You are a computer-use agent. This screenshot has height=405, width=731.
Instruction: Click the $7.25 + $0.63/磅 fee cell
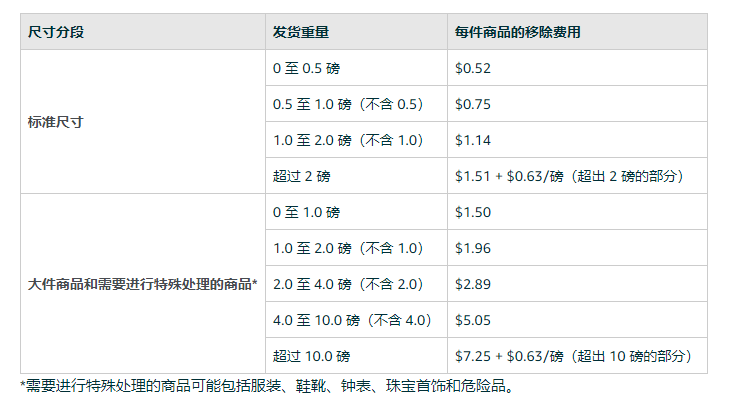(573, 356)
